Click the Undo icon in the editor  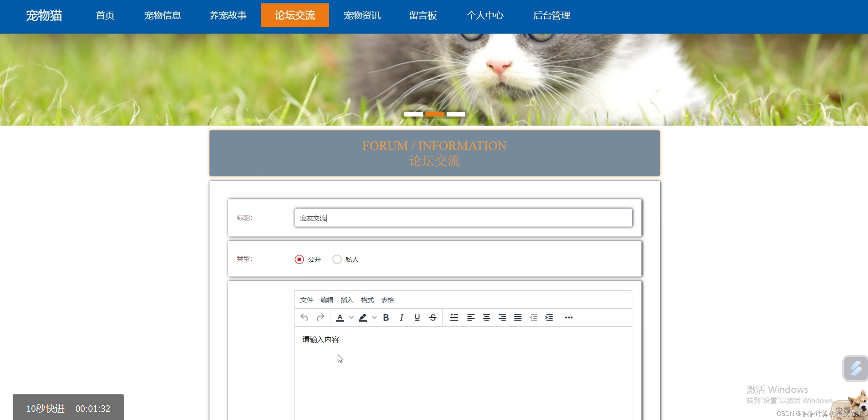(304, 317)
